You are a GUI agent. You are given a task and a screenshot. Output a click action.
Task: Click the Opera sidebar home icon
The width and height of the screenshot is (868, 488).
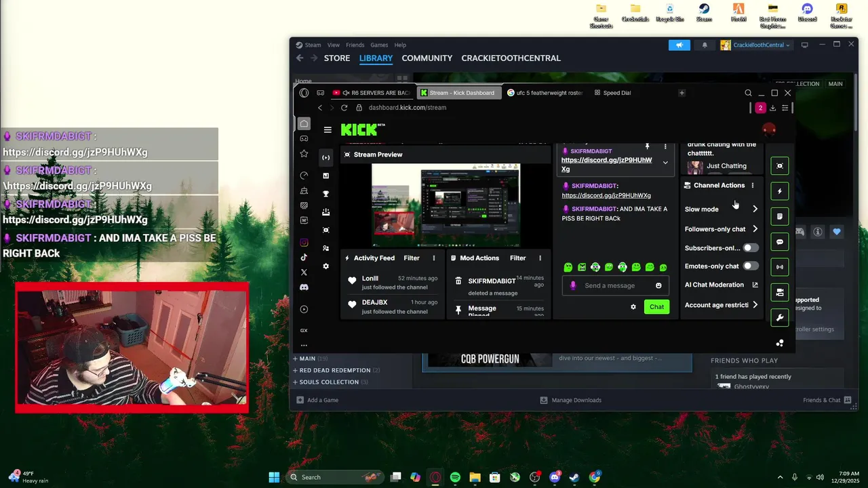click(304, 123)
